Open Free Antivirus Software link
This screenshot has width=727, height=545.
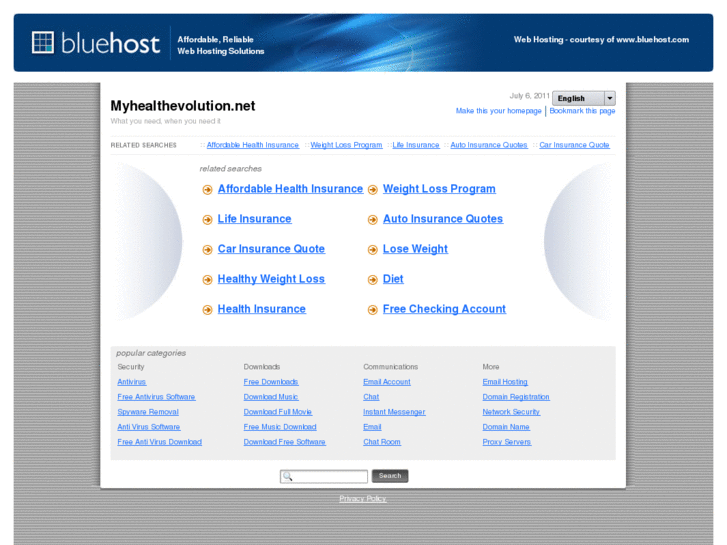tap(156, 397)
